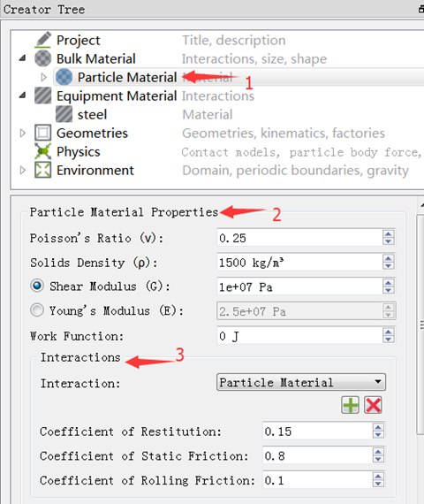Screen dimensions: 424x504
Task: Increase Coefficient of Restitution up arrow
Action: pyautogui.click(x=378, y=427)
